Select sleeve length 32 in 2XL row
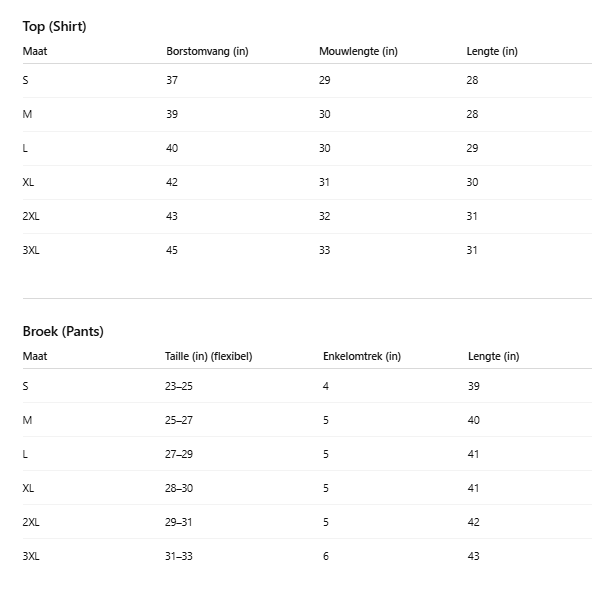 pyautogui.click(x=324, y=216)
